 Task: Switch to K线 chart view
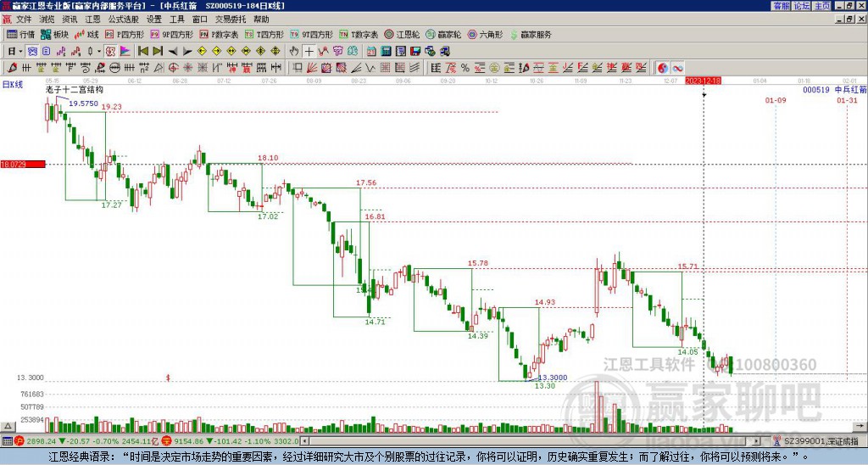86,34
